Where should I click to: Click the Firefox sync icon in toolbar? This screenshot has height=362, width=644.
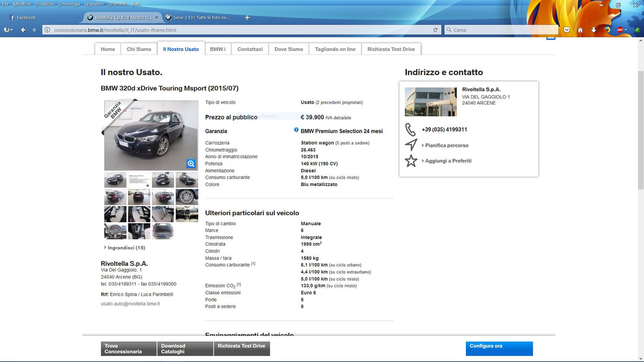[607, 30]
